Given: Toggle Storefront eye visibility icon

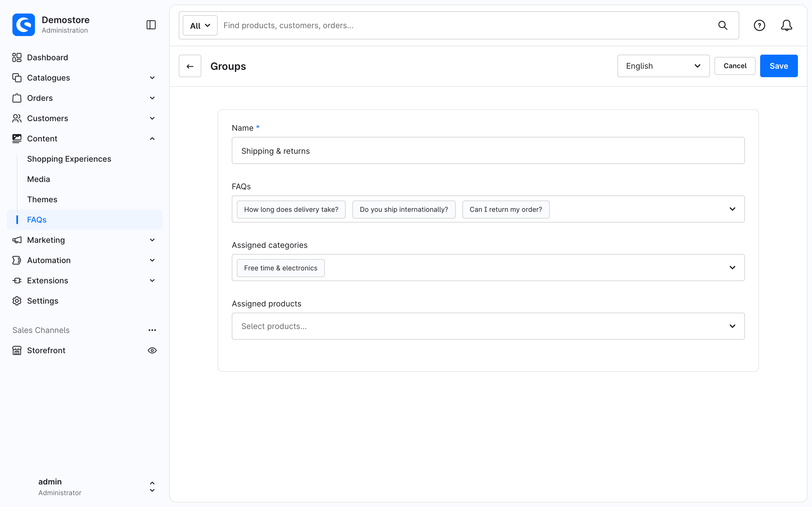Looking at the screenshot, I should 152,350.
